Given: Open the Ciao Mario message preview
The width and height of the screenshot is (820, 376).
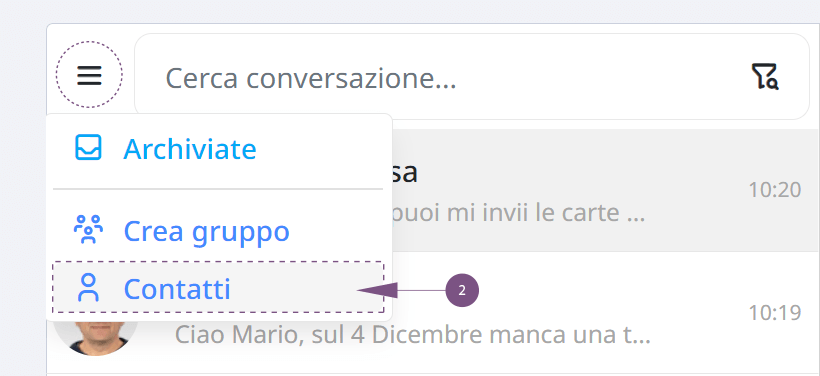Looking at the screenshot, I should pos(412,335).
